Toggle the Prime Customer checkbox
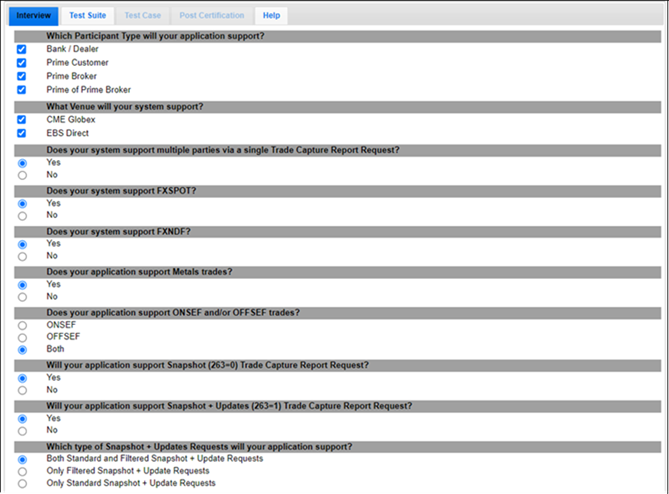669x494 pixels. 22,63
